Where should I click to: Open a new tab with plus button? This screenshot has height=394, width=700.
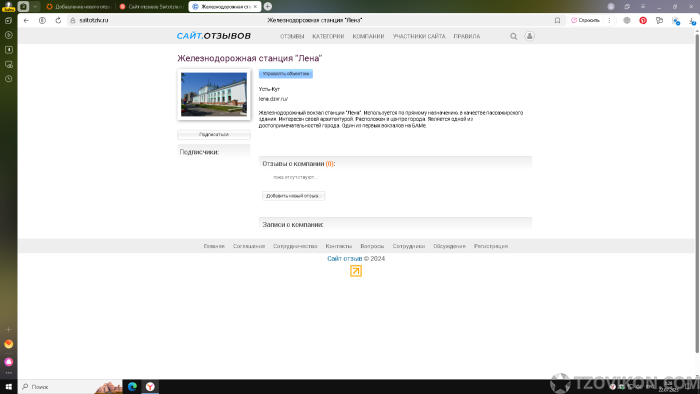268,7
